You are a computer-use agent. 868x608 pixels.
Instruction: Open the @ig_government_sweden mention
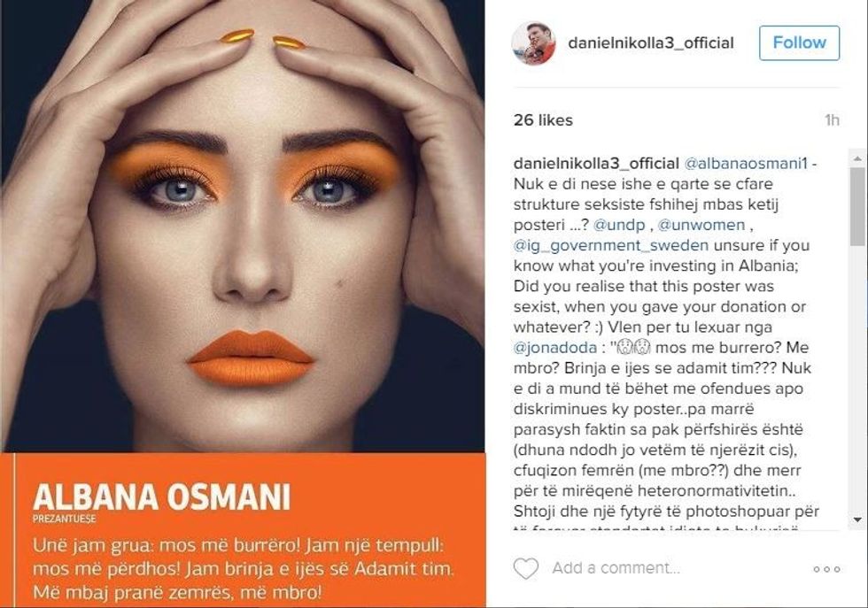[610, 245]
